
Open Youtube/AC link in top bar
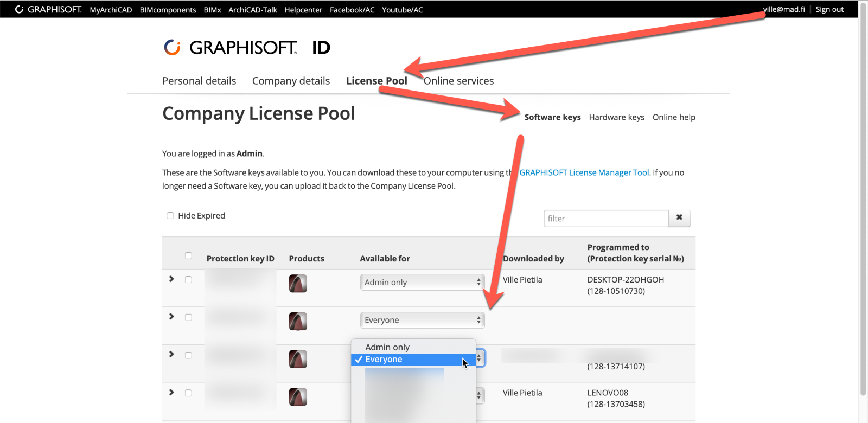point(402,10)
